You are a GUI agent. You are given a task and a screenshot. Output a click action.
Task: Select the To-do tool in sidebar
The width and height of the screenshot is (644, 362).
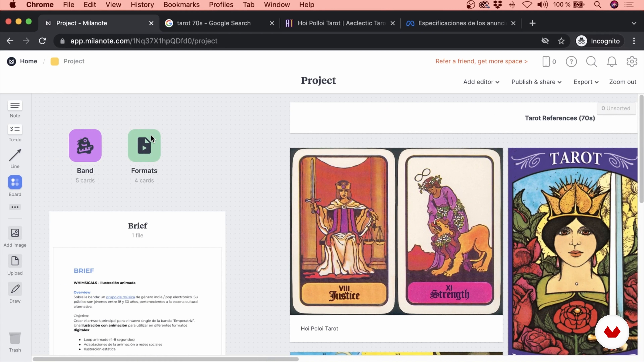15,133
